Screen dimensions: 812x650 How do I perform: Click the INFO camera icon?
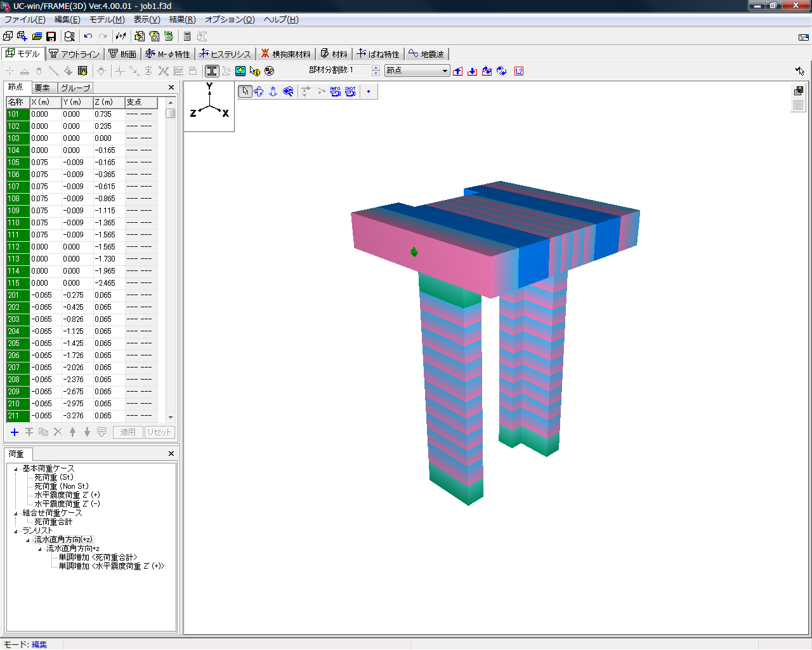(335, 91)
